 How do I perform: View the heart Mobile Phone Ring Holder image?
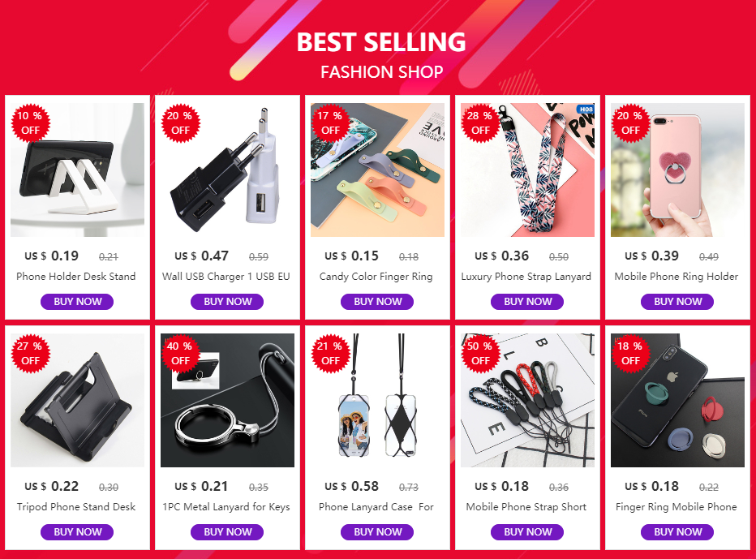coord(677,170)
